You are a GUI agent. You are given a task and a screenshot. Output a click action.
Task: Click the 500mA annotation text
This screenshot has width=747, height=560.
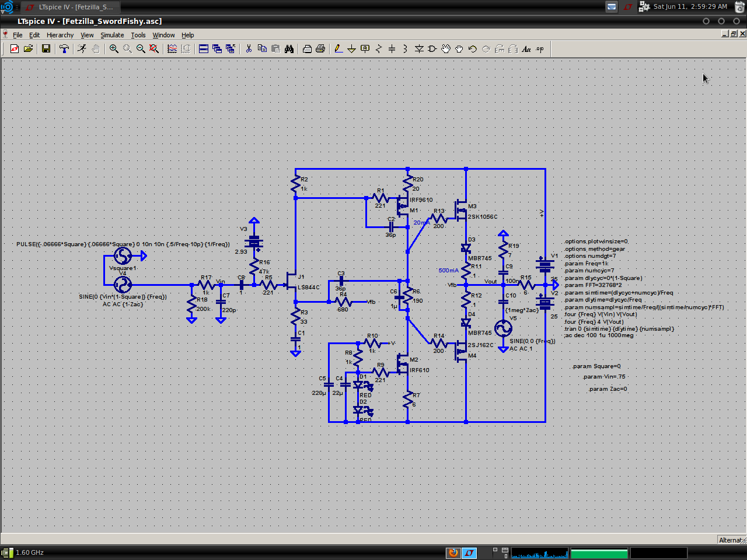(x=449, y=271)
